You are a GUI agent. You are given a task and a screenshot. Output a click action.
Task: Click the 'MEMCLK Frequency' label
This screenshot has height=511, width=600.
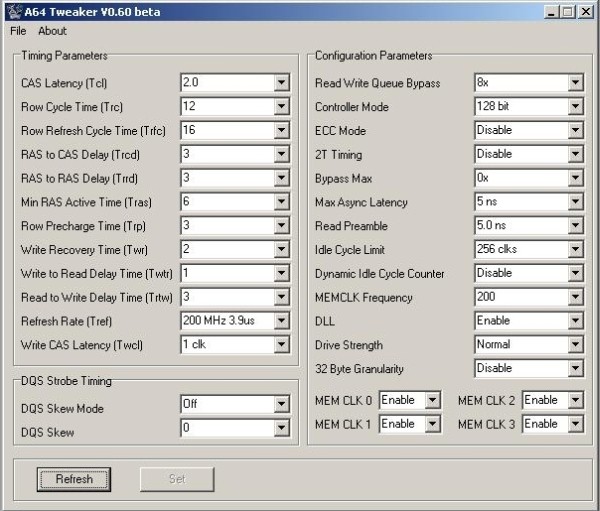click(x=364, y=297)
